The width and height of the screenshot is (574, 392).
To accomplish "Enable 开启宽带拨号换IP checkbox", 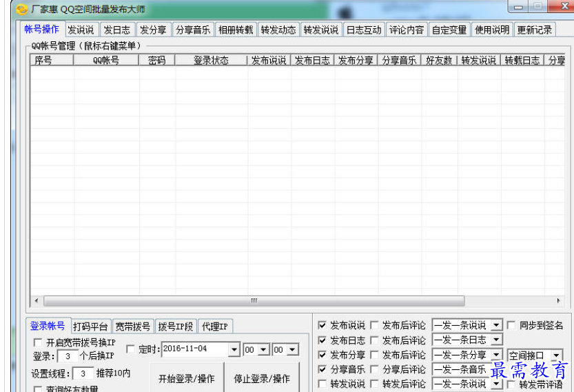I will point(38,342).
